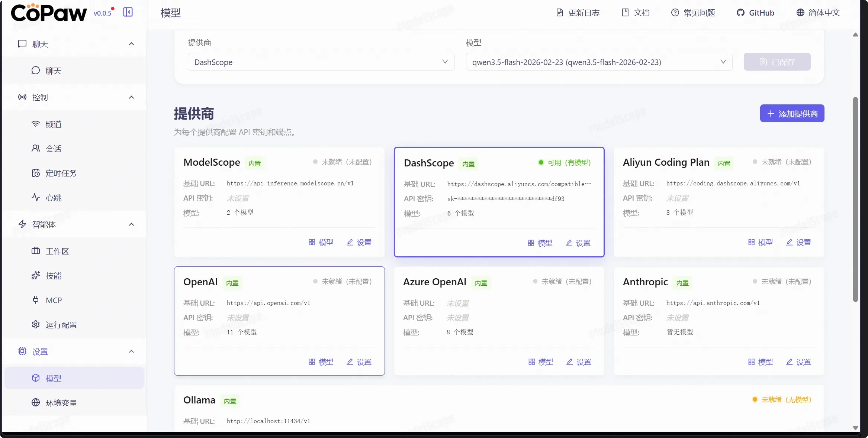Click the 定时任务 calendar clock icon
The height and width of the screenshot is (438, 868).
click(36, 173)
